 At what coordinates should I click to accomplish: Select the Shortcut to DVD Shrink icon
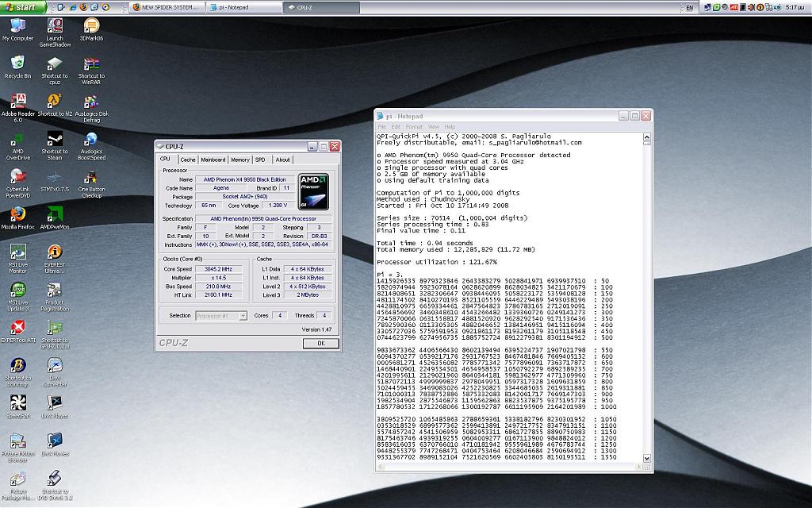(x=55, y=486)
